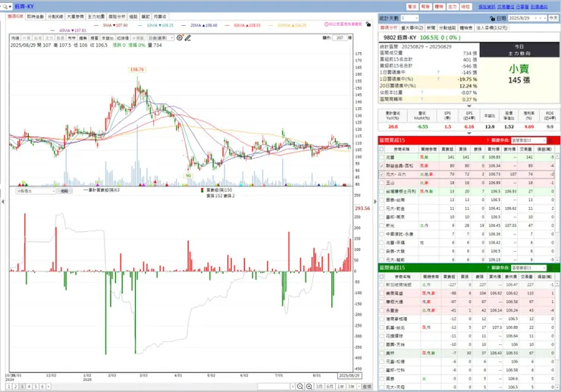
Task: Open the 統計天數 dropdown
Action: pyautogui.click(x=409, y=18)
